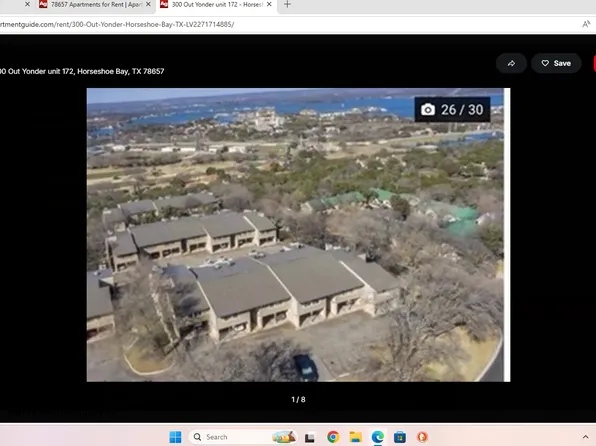The height and width of the screenshot is (446, 596).
Task: Open Microsoft Store from taskbar
Action: [400, 437]
